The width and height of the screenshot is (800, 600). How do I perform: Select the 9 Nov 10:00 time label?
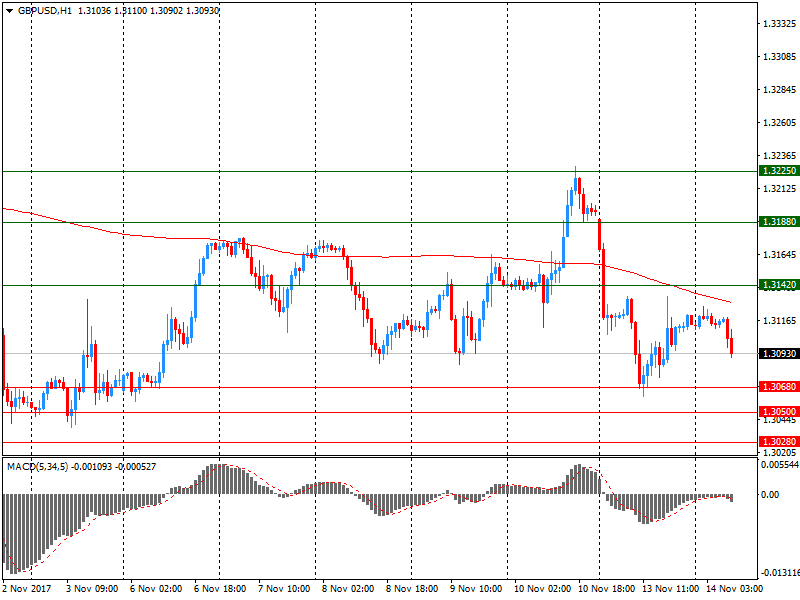[x=476, y=589]
